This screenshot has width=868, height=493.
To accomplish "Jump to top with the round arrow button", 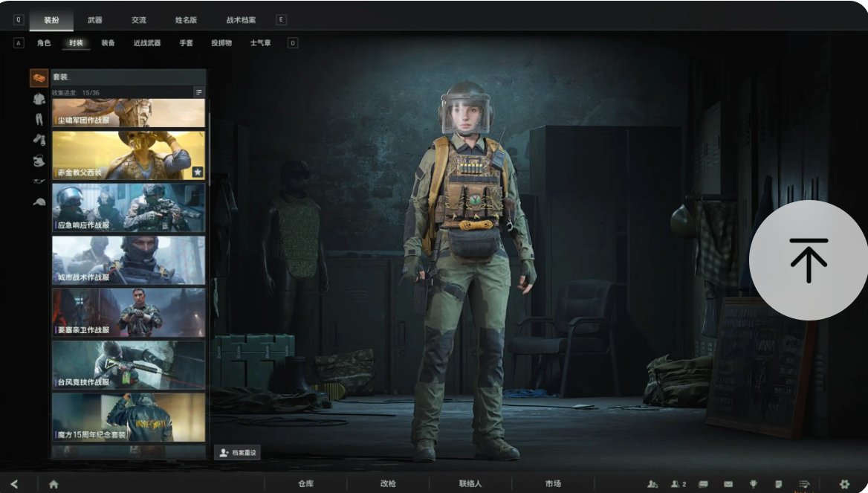I will pyautogui.click(x=809, y=260).
